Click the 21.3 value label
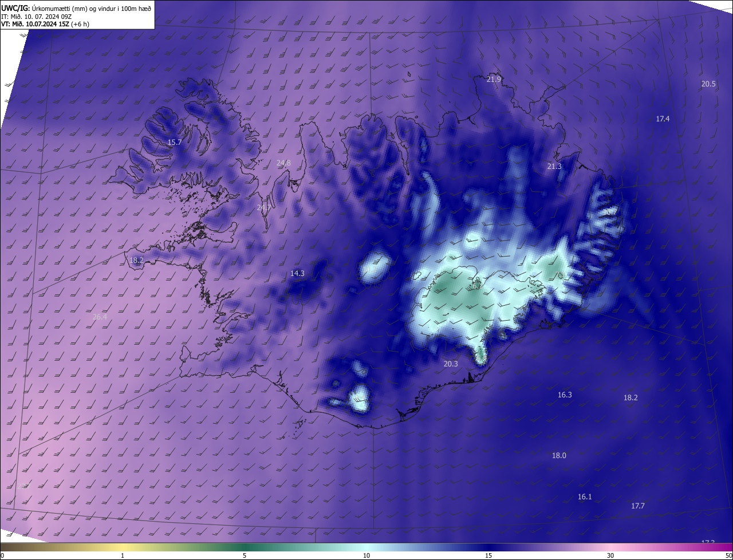Viewport: 733px width, 560px height. point(554,166)
